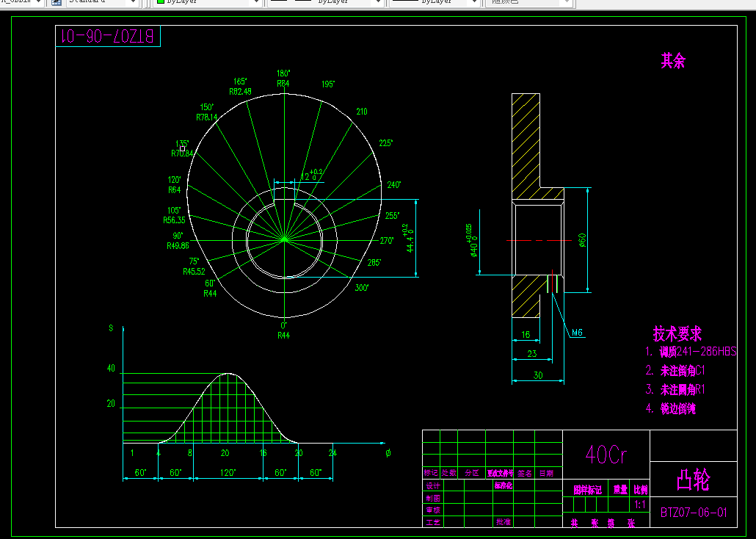Click the 处数 cell in title block
Image resolution: width=756 pixels, height=539 pixels.
coord(449,474)
